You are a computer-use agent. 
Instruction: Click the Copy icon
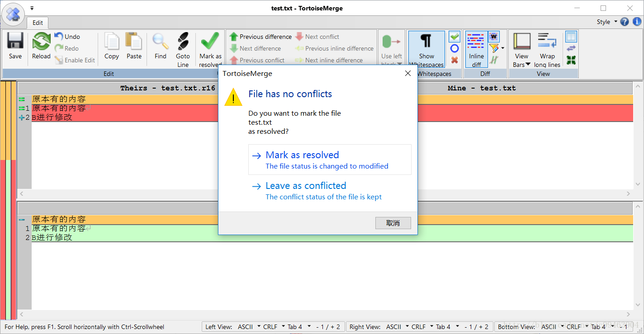111,42
